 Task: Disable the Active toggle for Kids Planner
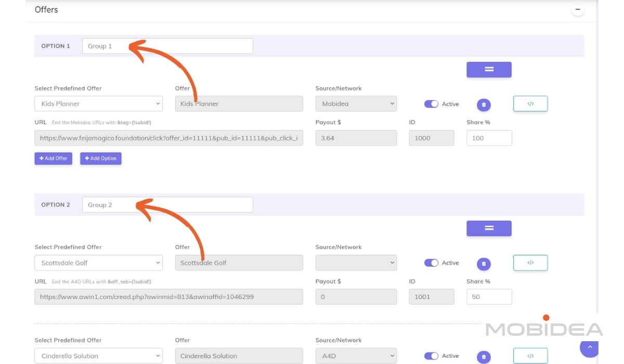pos(431,104)
